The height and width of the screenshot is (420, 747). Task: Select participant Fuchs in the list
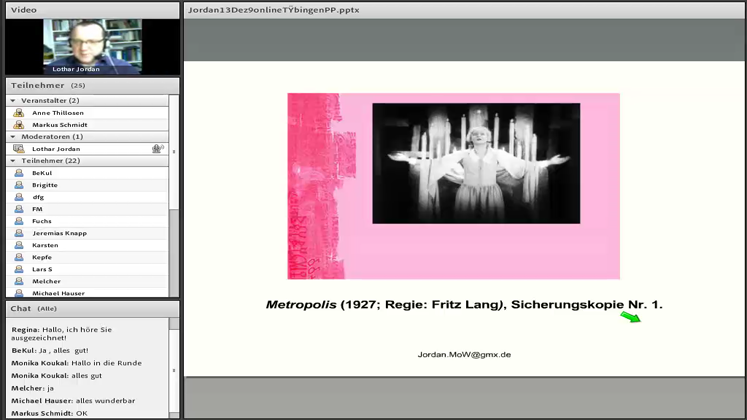coord(42,221)
